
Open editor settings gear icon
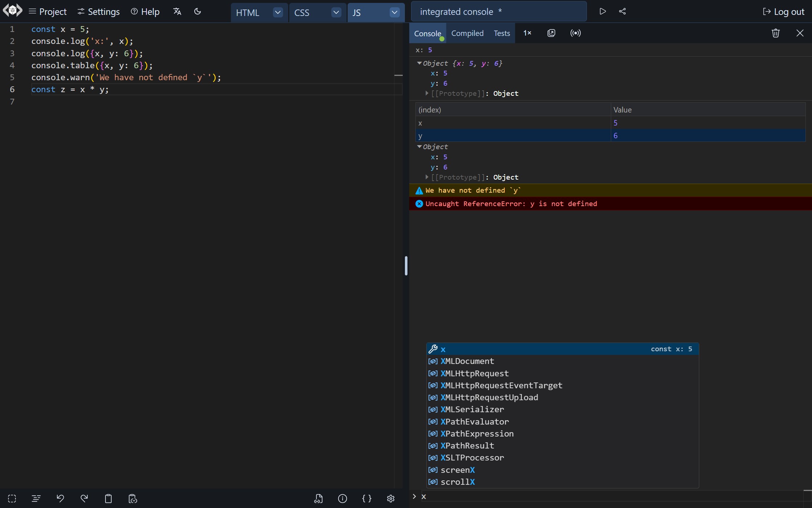click(390, 499)
